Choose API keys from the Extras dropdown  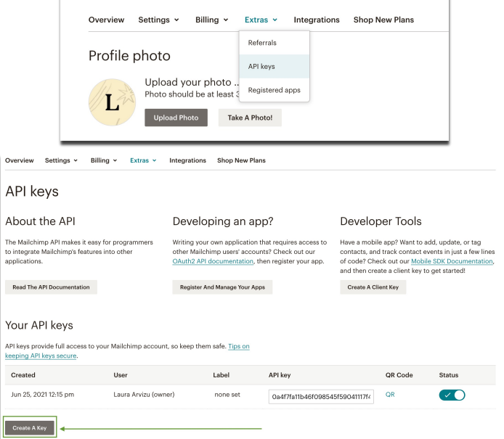(275, 67)
